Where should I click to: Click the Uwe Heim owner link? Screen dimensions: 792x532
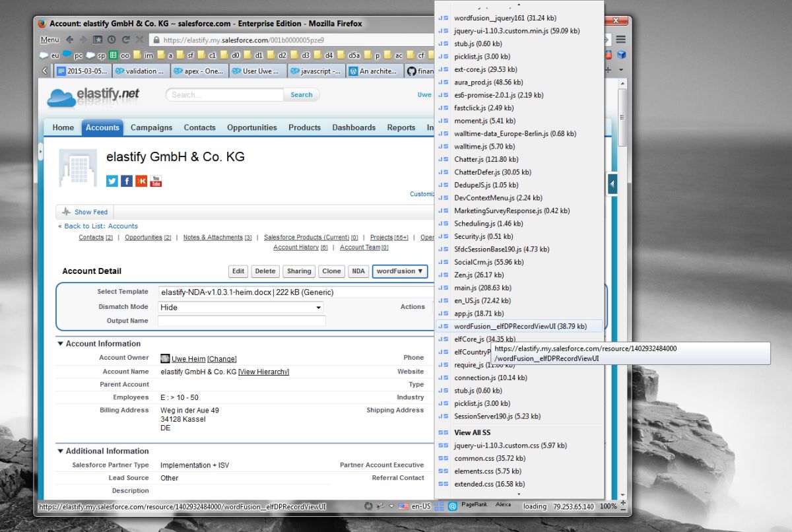click(x=188, y=358)
